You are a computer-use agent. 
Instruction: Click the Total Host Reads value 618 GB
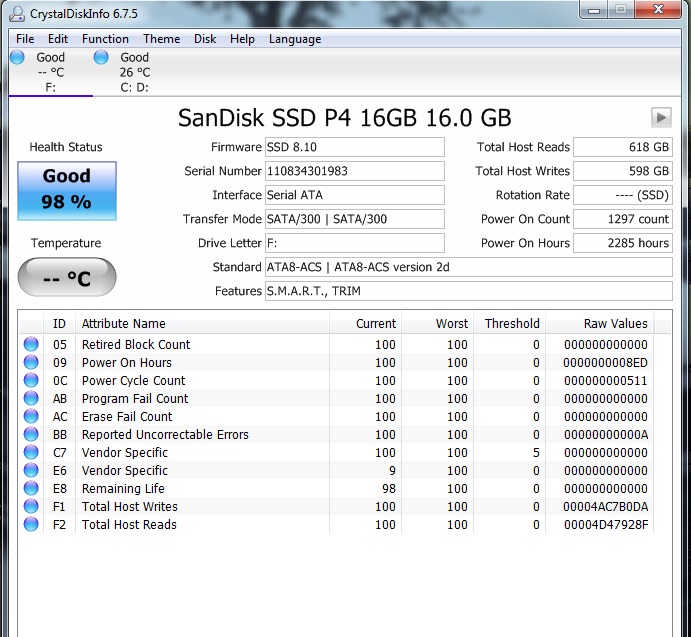click(x=623, y=147)
